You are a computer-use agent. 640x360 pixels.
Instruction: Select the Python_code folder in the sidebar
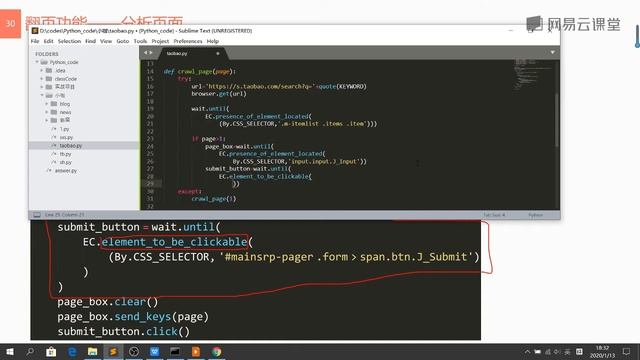point(64,62)
